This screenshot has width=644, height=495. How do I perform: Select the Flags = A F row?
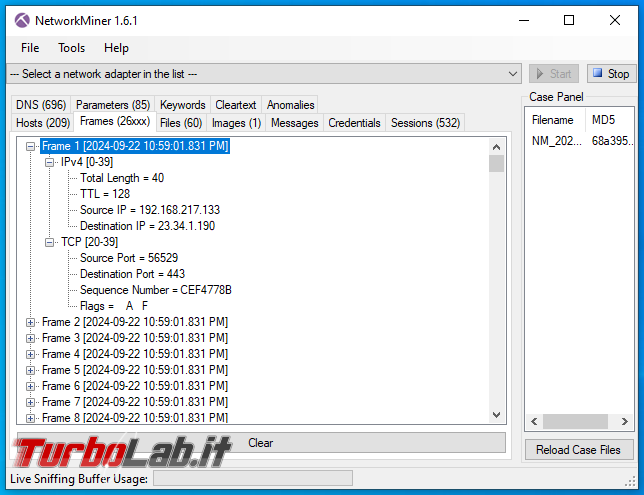pyautogui.click(x=114, y=306)
